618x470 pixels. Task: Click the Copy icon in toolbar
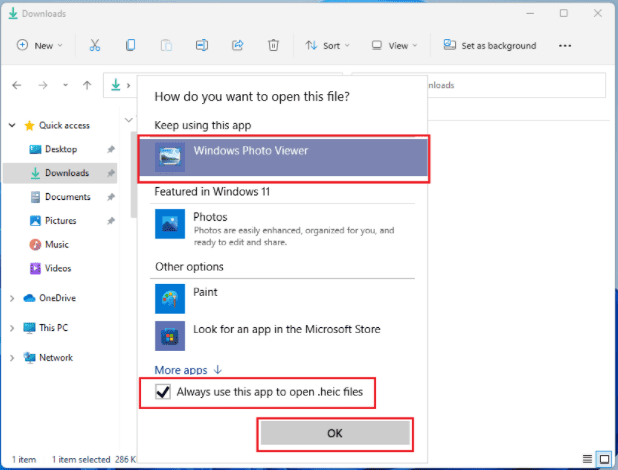(x=130, y=45)
